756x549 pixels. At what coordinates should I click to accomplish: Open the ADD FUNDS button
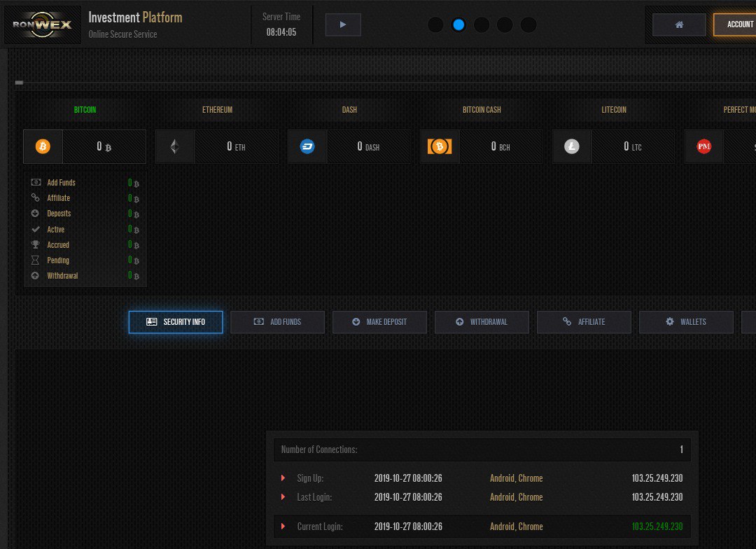point(277,322)
